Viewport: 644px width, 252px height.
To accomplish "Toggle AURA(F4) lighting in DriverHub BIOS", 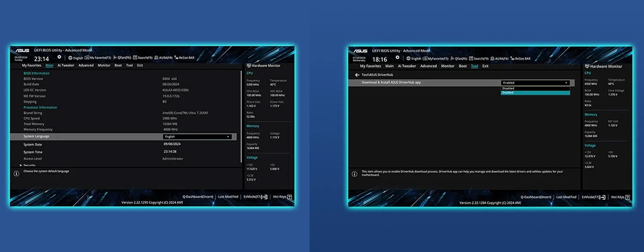I will [499, 59].
